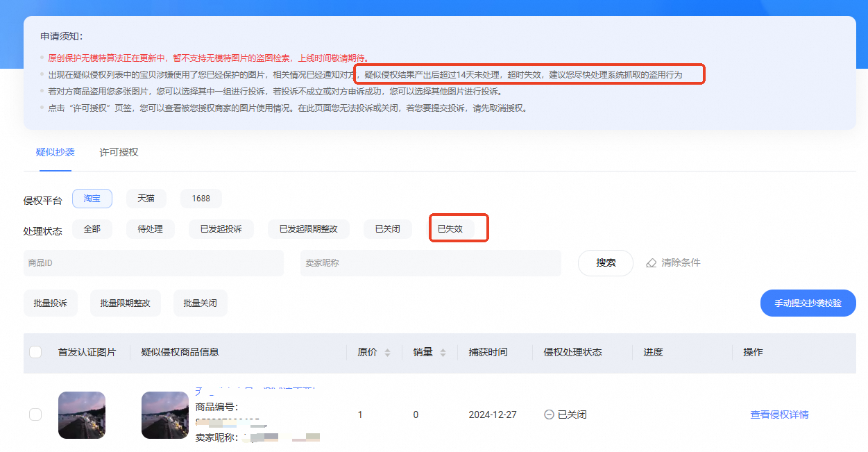
Task: Click the 商品编号 label in the row
Action: [x=217, y=407]
